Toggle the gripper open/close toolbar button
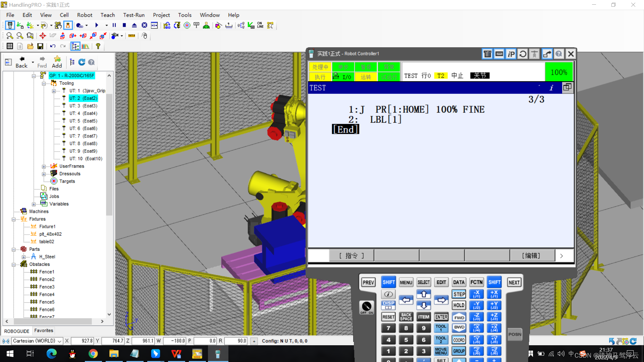The width and height of the screenshot is (644, 362). pyautogui.click(x=68, y=25)
